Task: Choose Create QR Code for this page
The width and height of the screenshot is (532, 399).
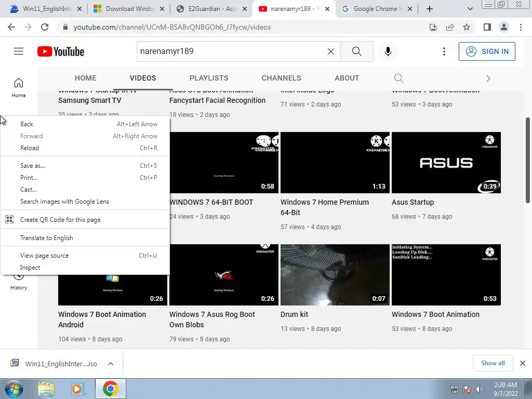Action: [85, 220]
